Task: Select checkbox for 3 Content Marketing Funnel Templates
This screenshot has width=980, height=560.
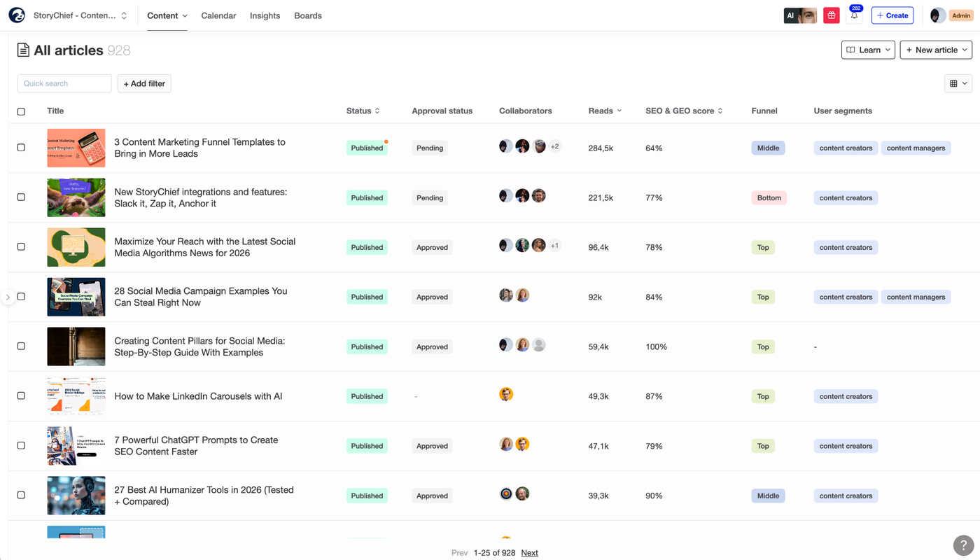Action: (21, 148)
